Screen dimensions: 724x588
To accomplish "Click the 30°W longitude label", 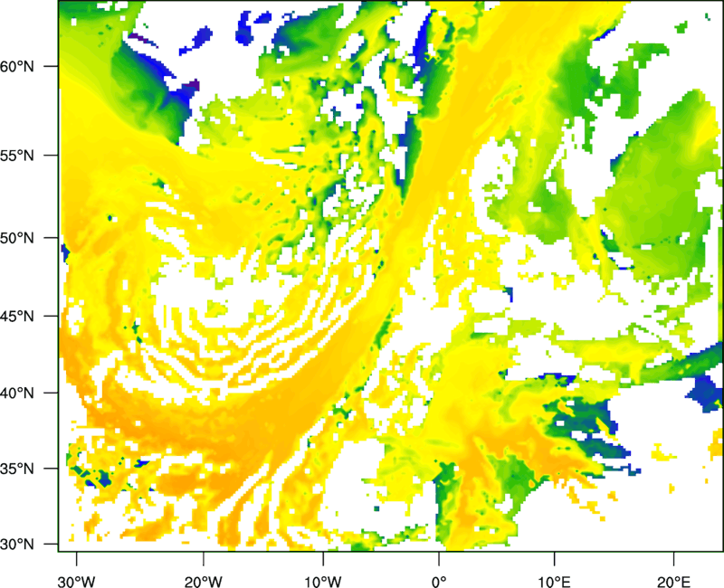I will click(x=77, y=582).
